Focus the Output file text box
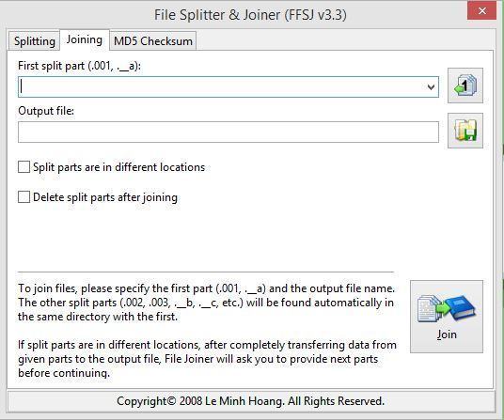 point(228,132)
